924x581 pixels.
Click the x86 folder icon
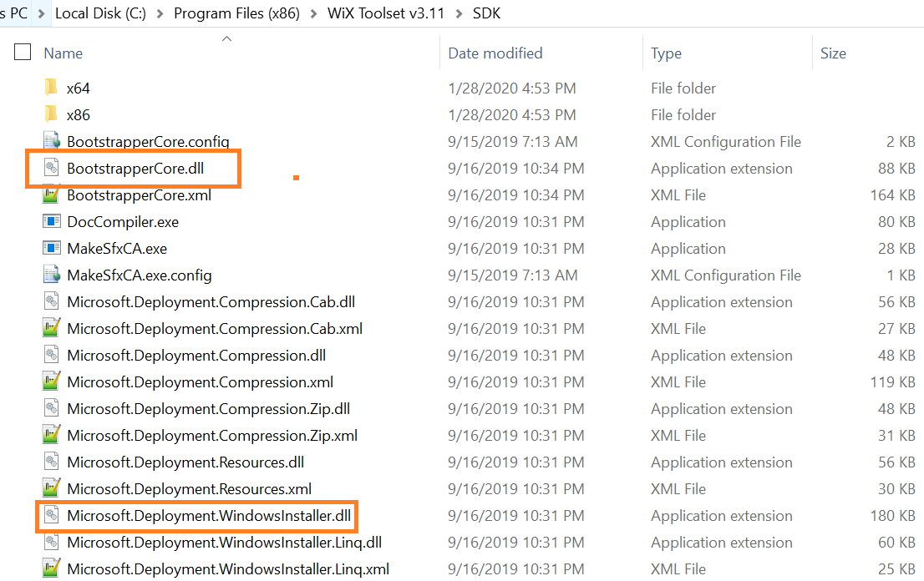pos(52,114)
